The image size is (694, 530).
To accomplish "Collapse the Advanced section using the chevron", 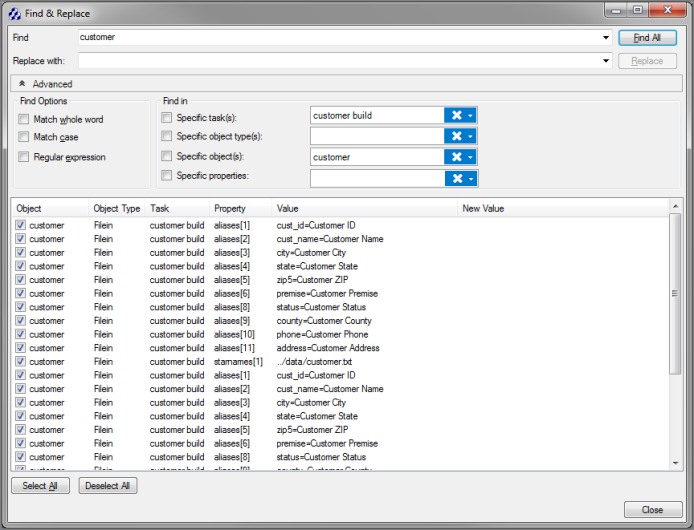I will pos(22,84).
